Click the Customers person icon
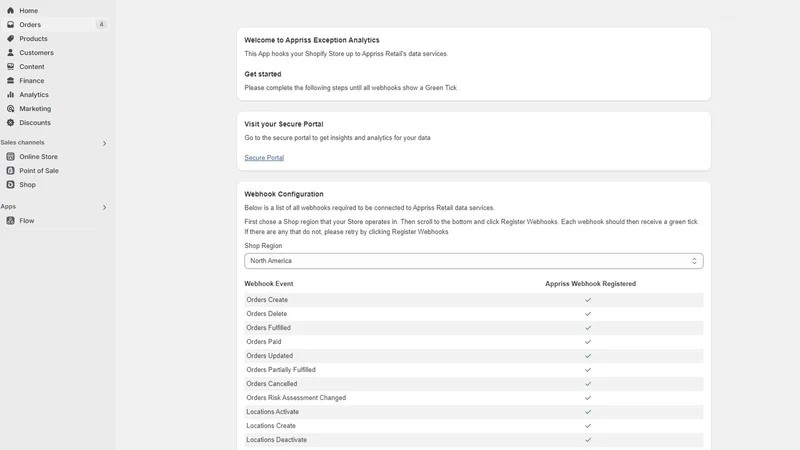This screenshot has width=800, height=450. 10,53
